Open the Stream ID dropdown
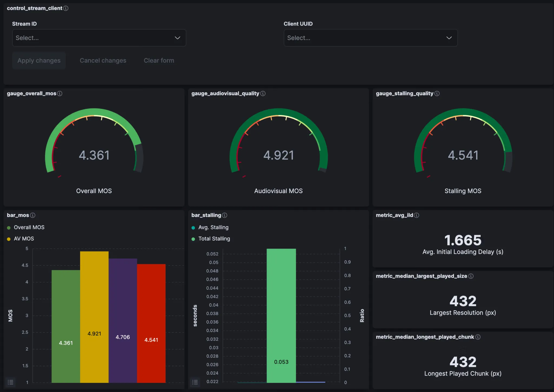Screen dimensions: 554x392 click(x=99, y=38)
